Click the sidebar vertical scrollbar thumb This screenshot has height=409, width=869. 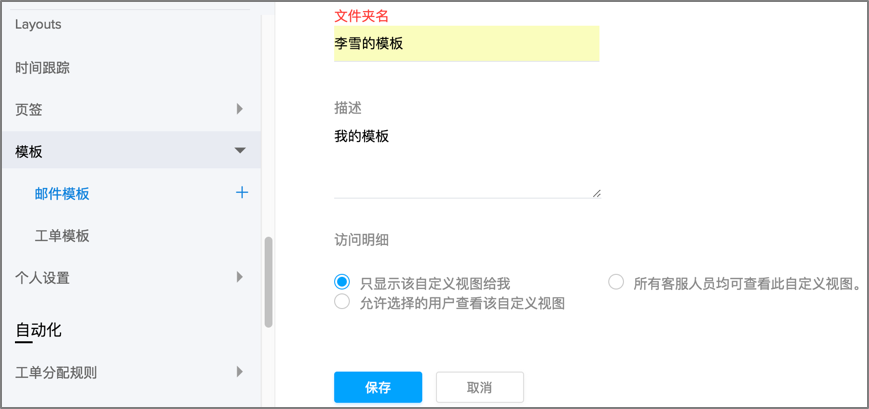pyautogui.click(x=268, y=282)
